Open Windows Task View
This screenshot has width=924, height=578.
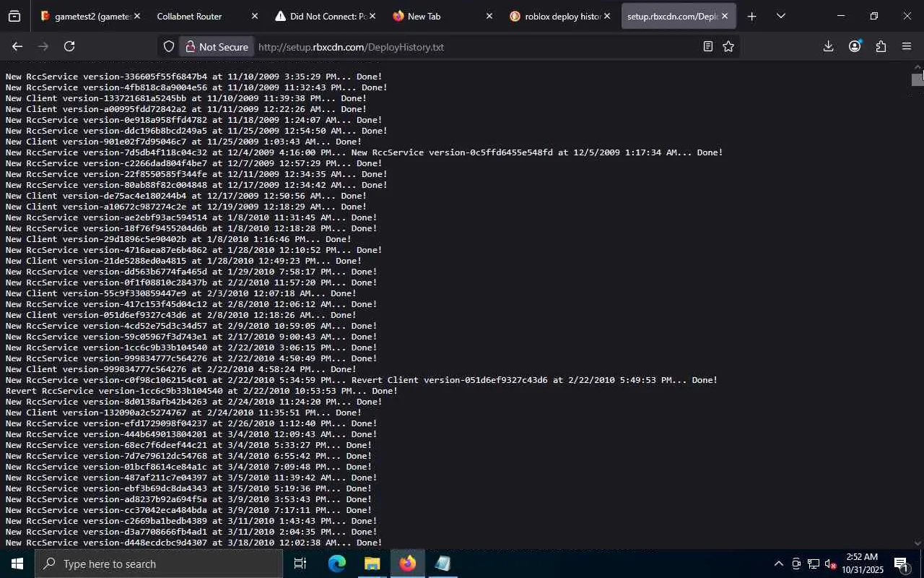300,564
